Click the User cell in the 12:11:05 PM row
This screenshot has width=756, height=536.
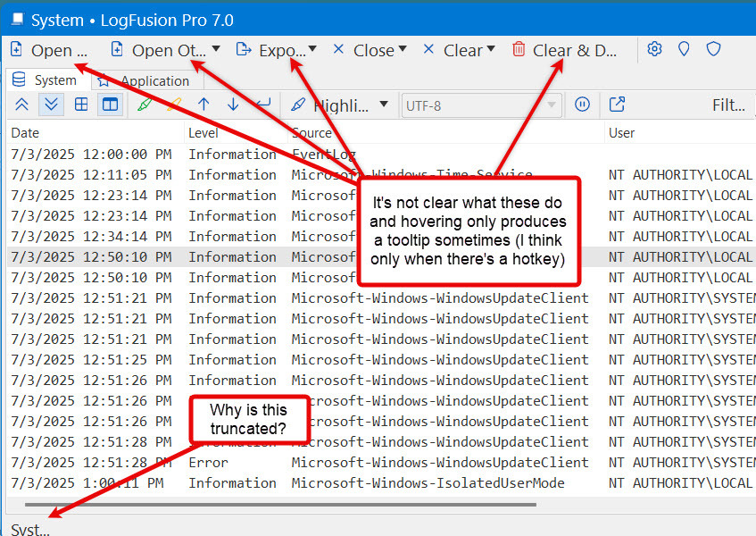coord(680,174)
